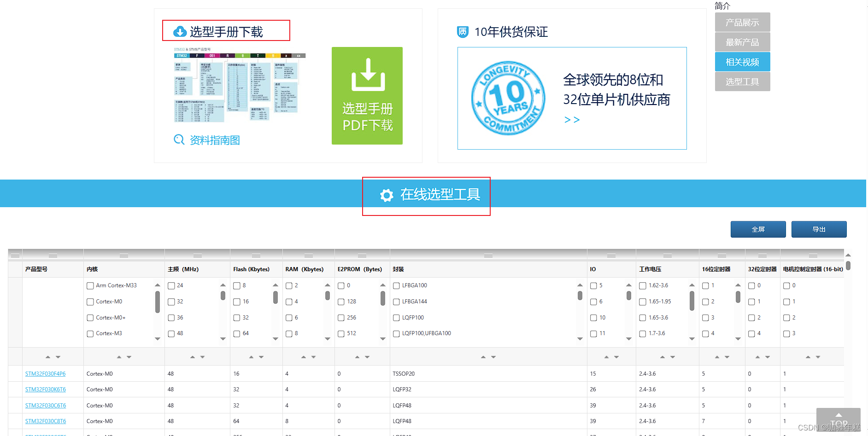The height and width of the screenshot is (436, 868).
Task: Sort 工作电压 column descending
Action: point(673,357)
